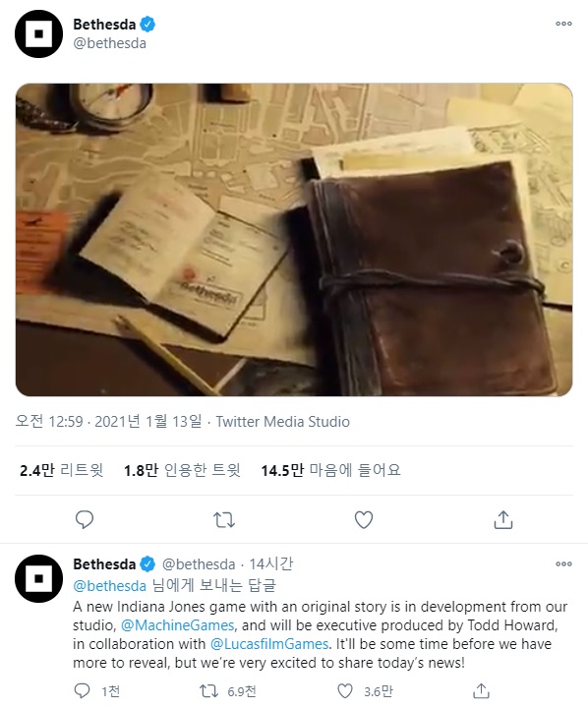
Task: View the 14.5만 likes list
Action: pyautogui.click(x=330, y=470)
